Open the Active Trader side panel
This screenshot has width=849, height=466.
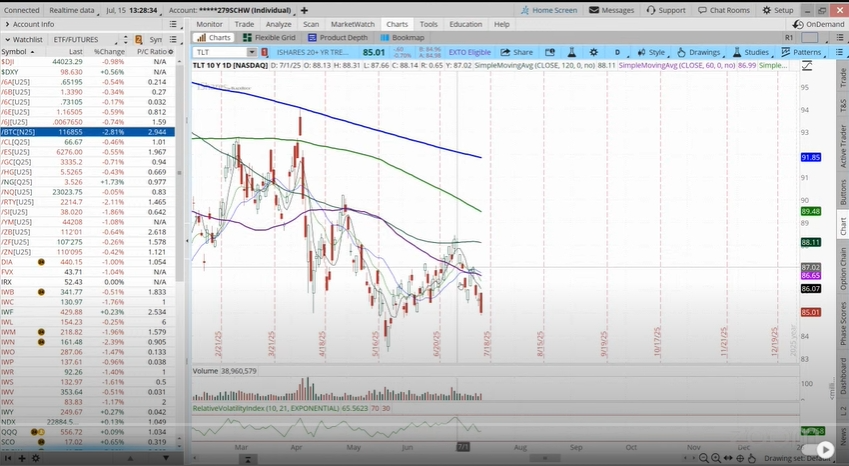tap(843, 146)
